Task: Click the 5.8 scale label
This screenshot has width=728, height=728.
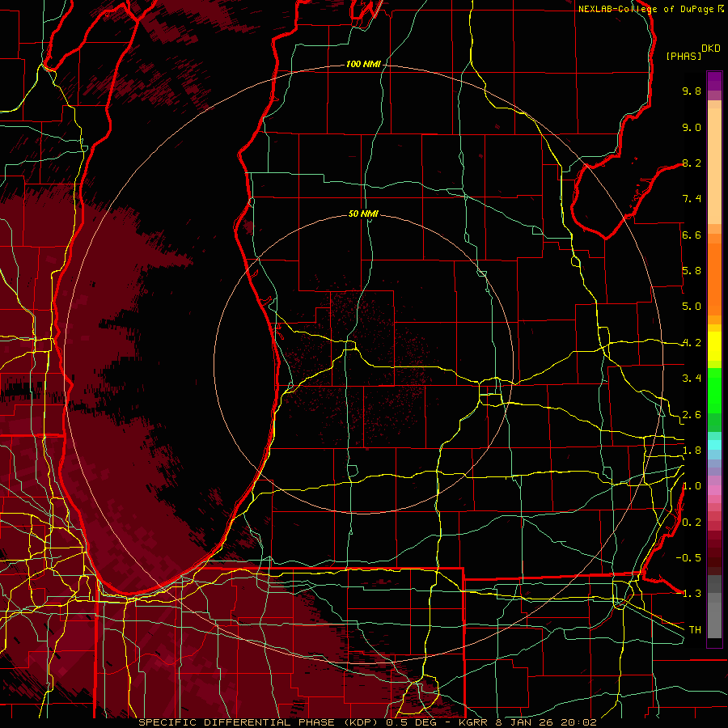Action: 692,271
